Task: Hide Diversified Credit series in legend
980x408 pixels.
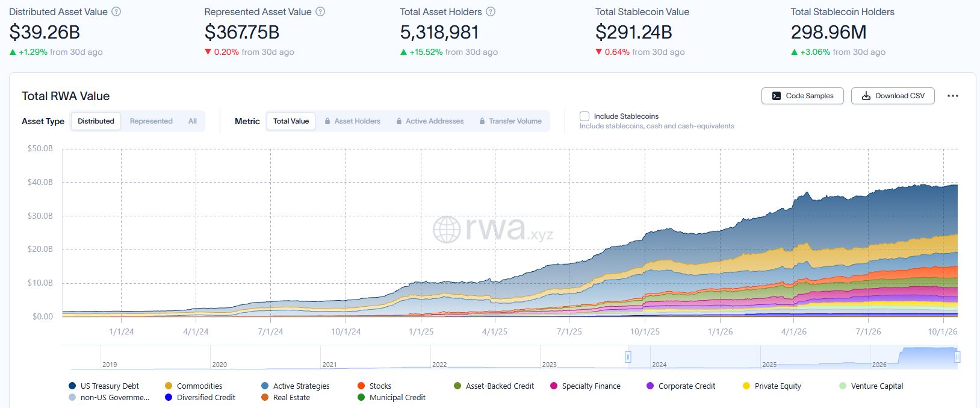Action: 200,397
